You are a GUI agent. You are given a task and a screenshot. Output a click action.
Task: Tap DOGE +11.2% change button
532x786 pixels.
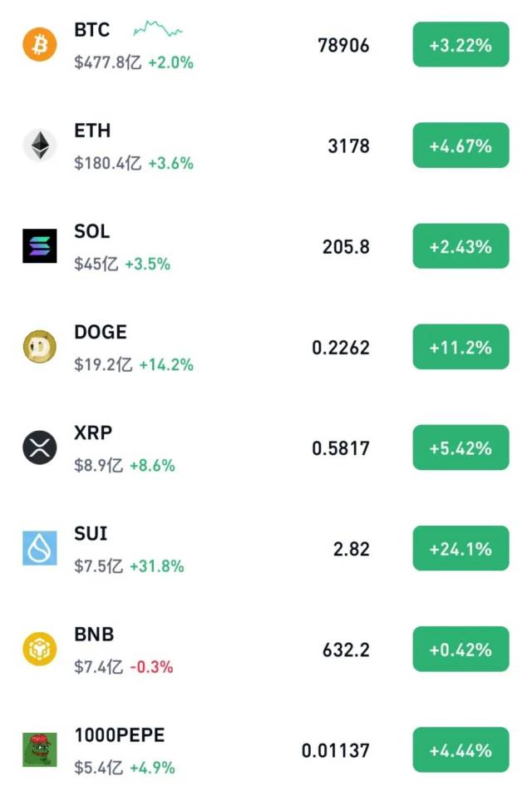click(461, 347)
